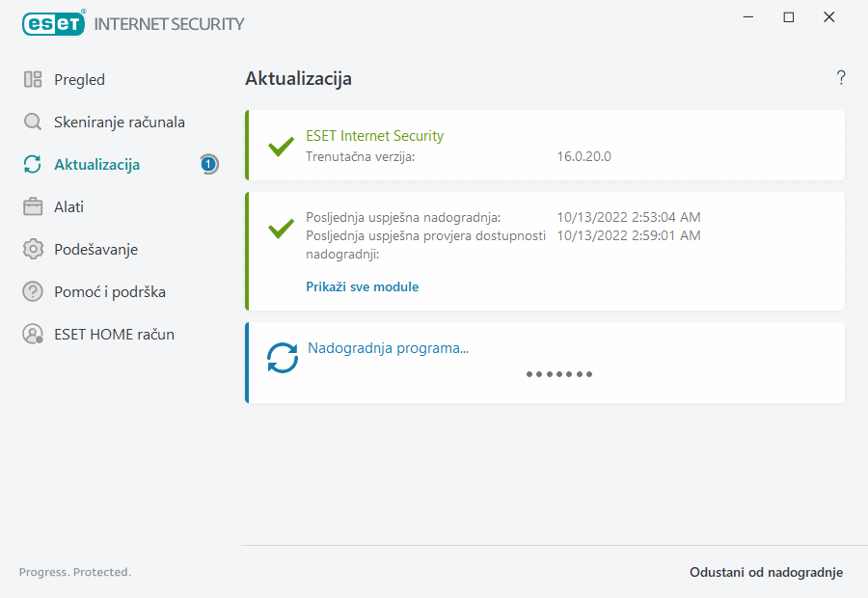Viewport: 868px width, 598px height.
Task: Go to Skeniranje računala section
Action: click(x=119, y=122)
